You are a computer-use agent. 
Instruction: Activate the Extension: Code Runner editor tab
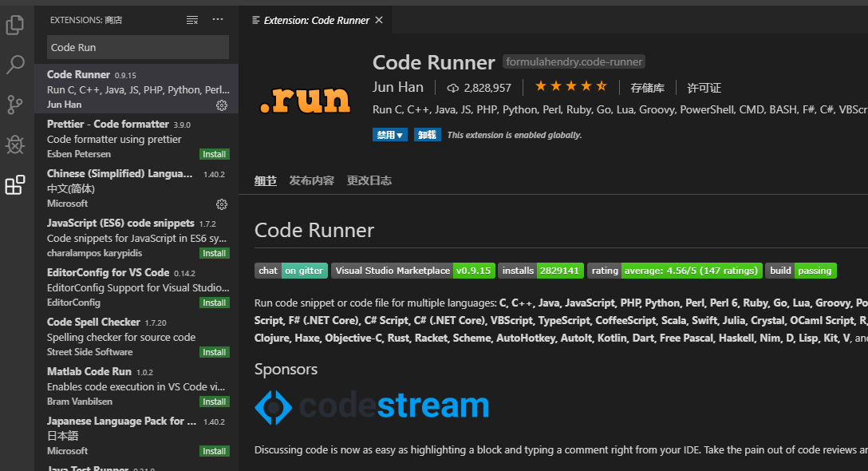[x=316, y=20]
